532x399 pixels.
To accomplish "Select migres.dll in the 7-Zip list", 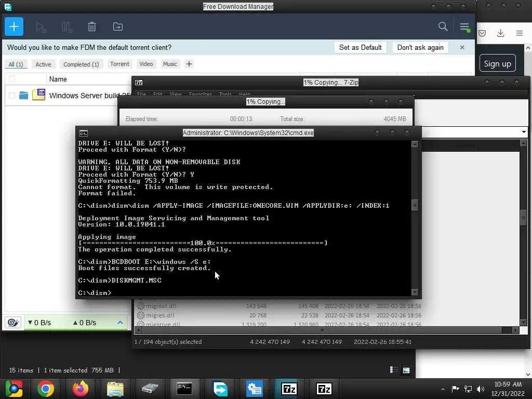I will coord(160,315).
